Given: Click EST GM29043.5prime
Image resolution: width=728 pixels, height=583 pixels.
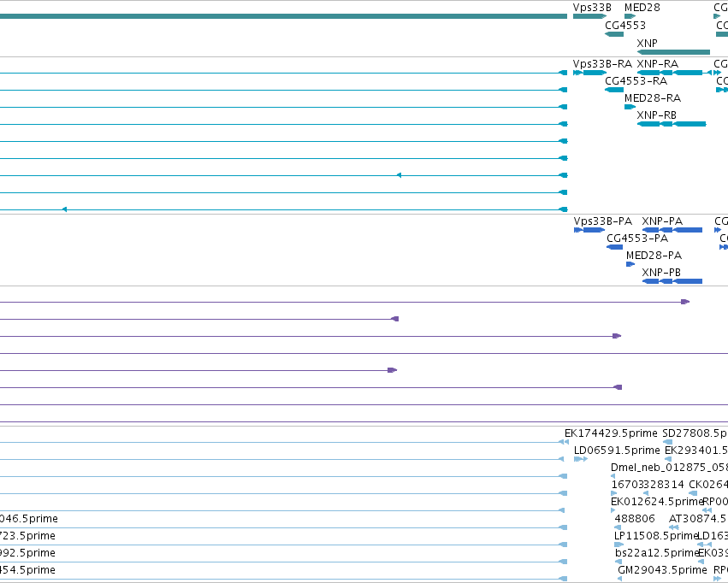Looking at the screenshot, I should tap(662, 570).
